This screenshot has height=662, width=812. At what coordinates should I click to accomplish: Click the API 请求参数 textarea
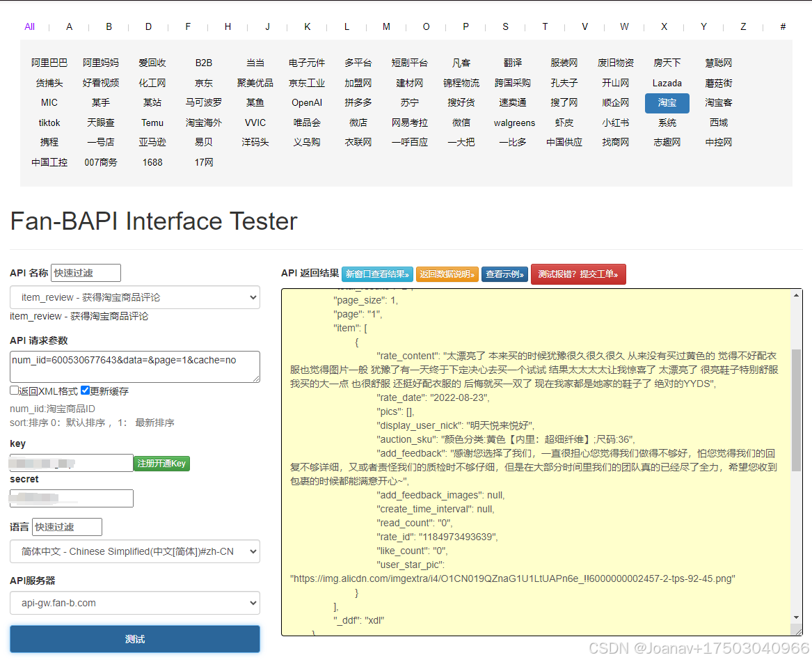(x=135, y=367)
